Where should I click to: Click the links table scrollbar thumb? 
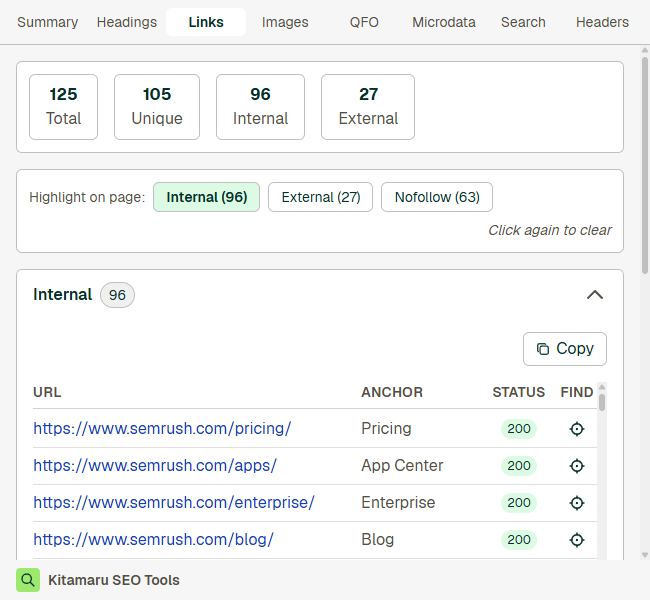(x=602, y=402)
